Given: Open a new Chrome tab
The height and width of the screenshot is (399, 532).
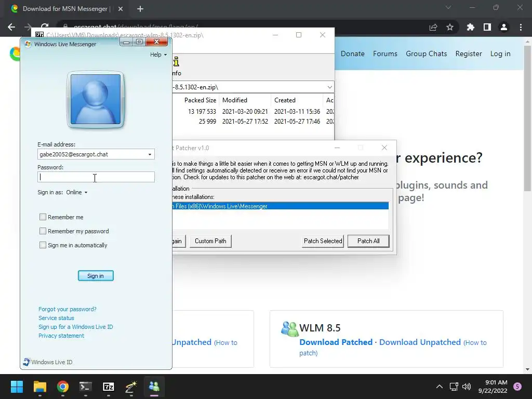Looking at the screenshot, I should pyautogui.click(x=140, y=9).
